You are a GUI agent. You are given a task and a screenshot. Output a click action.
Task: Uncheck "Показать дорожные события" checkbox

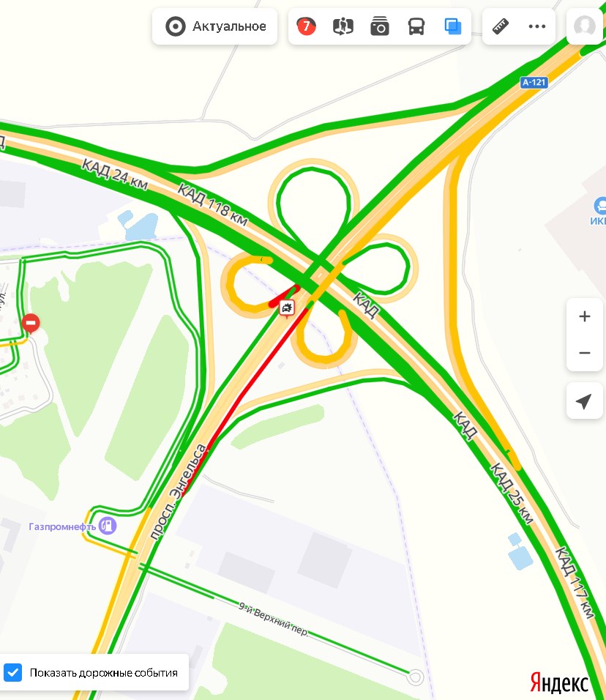coord(13,672)
